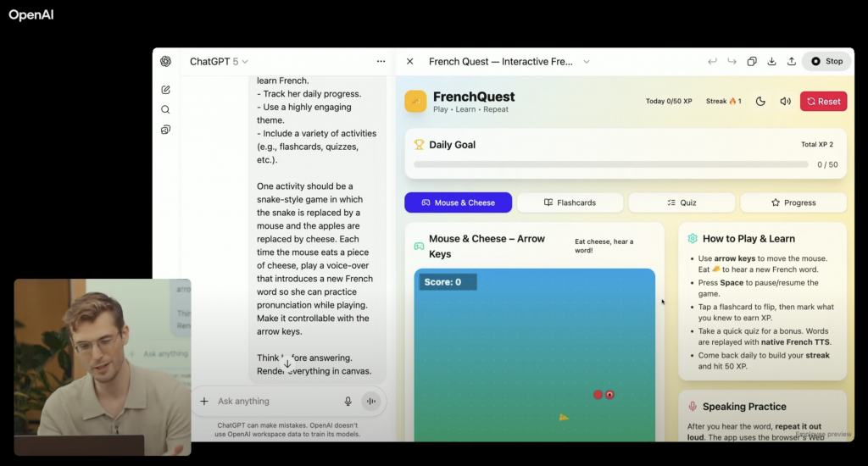Click the Stop button

pos(826,61)
